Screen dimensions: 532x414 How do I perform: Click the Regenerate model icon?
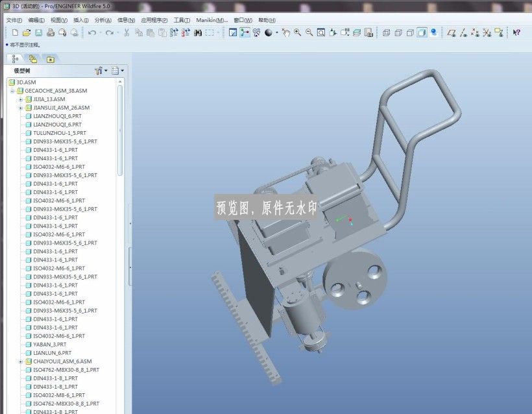tap(174, 32)
